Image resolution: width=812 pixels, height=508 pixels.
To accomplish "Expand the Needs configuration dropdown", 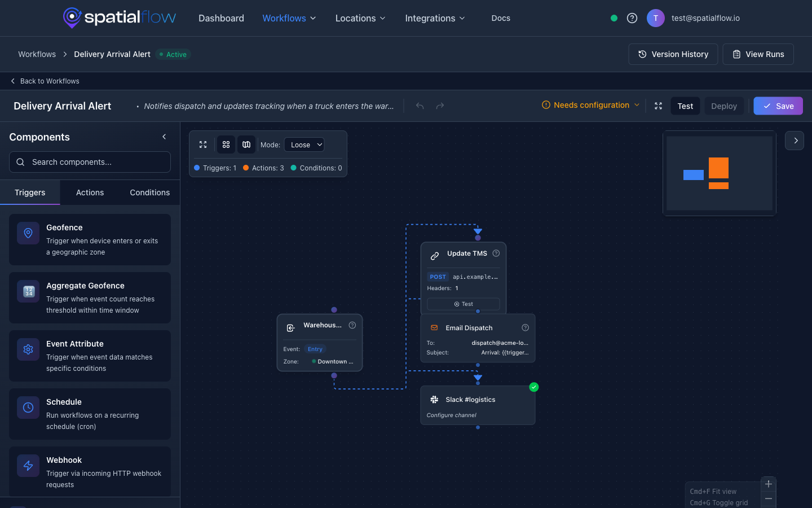I will coord(590,105).
